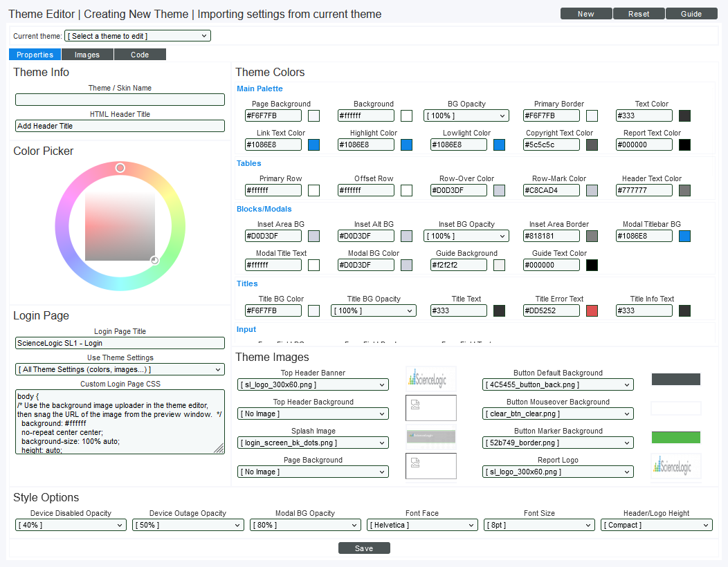Click the Theme / Skin Name input field
This screenshot has width=728, height=567.
(120, 100)
